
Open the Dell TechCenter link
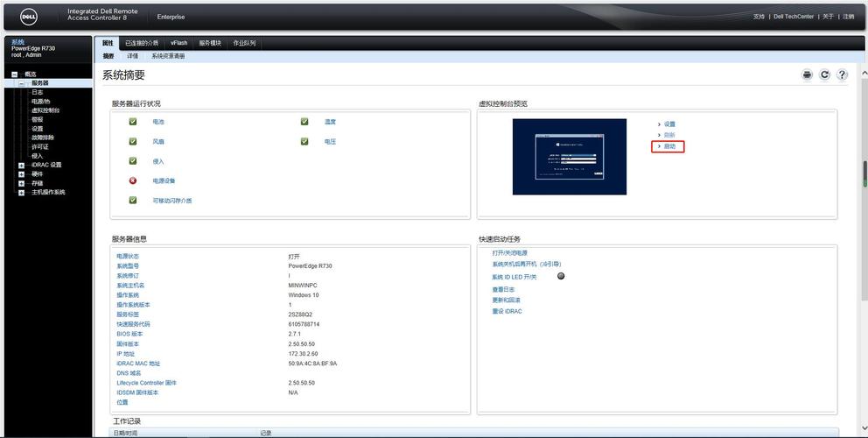[794, 17]
